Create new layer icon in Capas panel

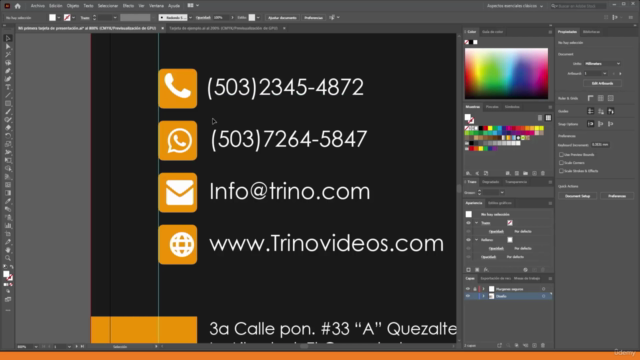(534, 345)
